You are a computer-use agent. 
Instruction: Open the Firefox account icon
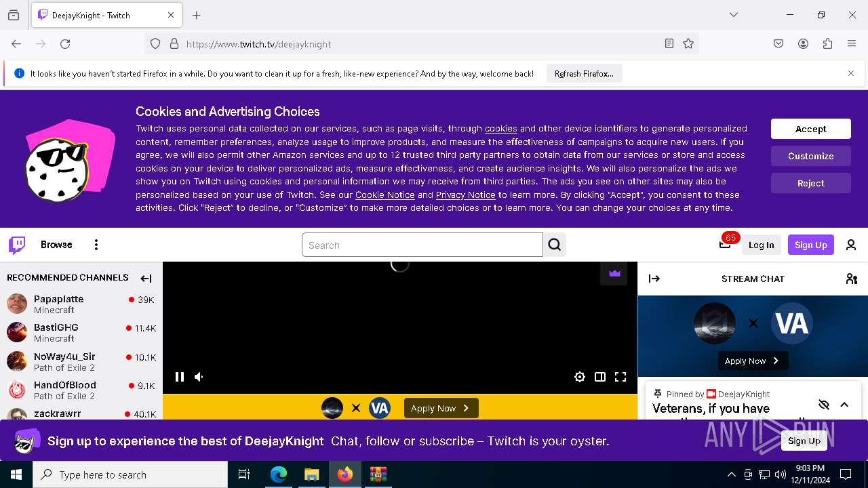tap(803, 43)
